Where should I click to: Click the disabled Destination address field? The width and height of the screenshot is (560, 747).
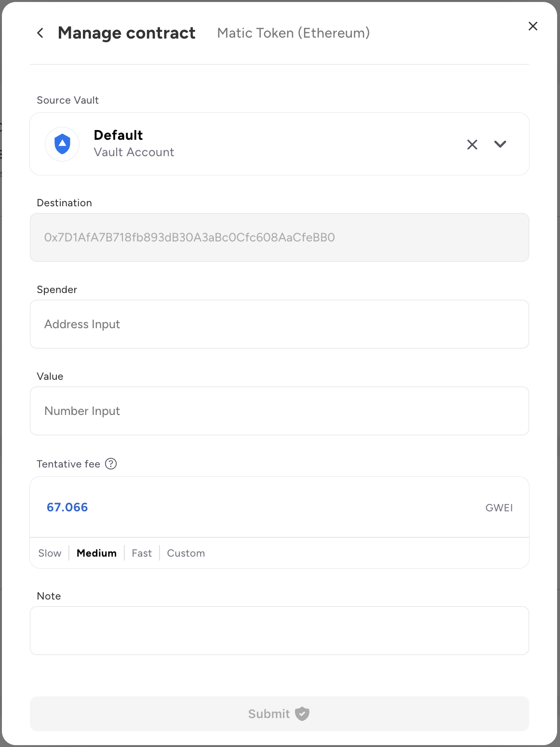pyautogui.click(x=280, y=237)
